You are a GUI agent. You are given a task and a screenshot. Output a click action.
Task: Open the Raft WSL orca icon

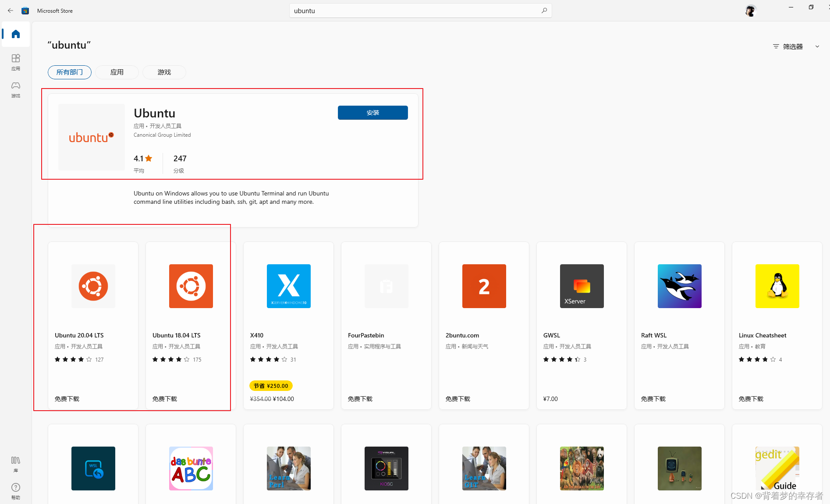[680, 286]
